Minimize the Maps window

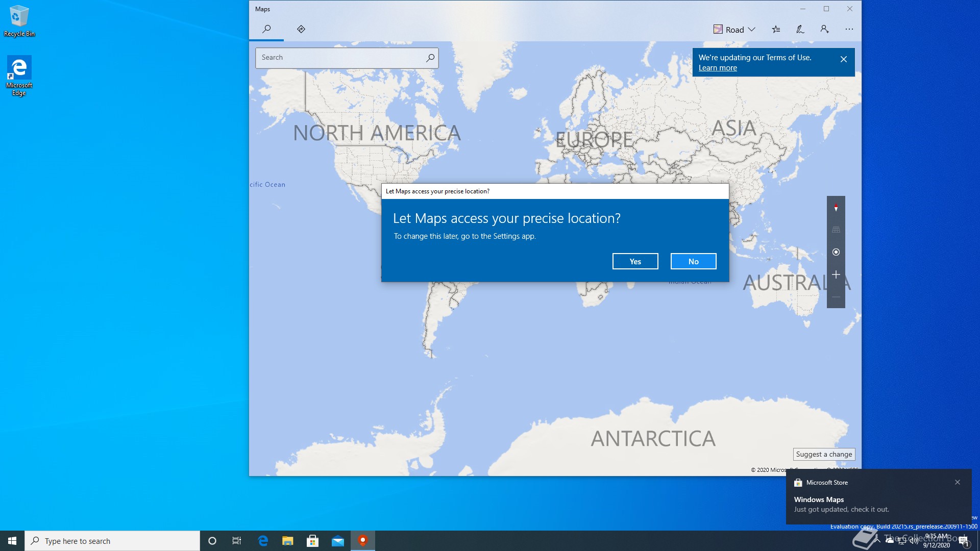coord(803,9)
